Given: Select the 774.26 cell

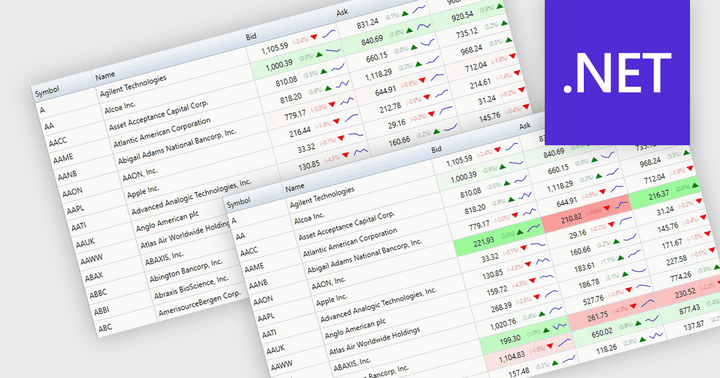Looking at the screenshot, I should (x=686, y=274).
